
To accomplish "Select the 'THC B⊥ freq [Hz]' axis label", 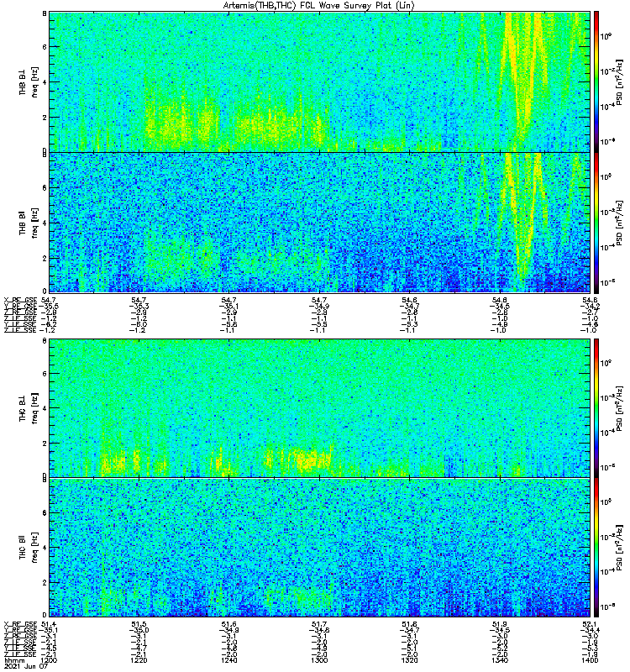I will 29,408.
